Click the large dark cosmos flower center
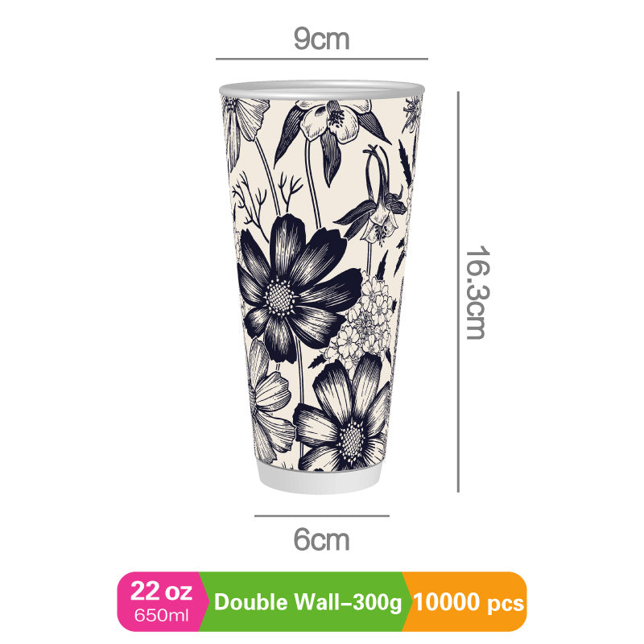 click(280, 297)
